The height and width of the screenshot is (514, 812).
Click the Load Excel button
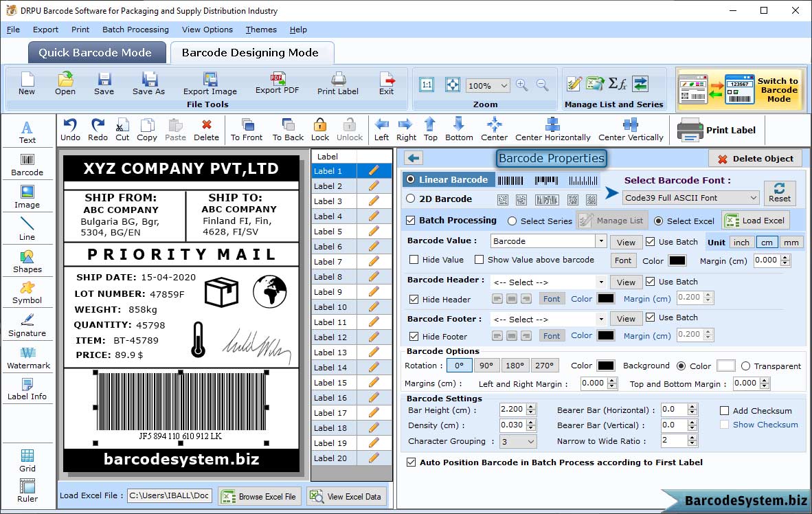point(756,221)
